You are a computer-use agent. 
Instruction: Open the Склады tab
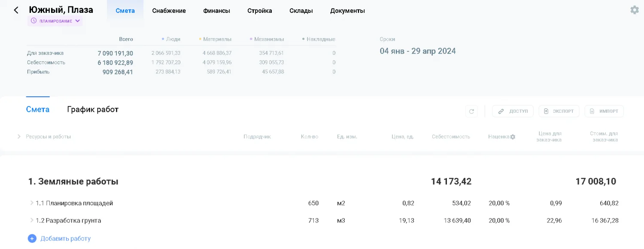[301, 11]
